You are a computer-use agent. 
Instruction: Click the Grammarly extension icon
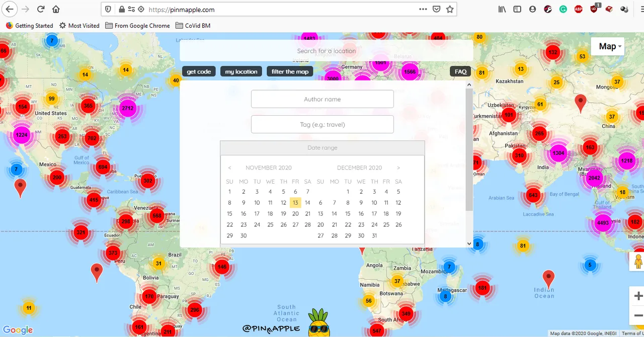pyautogui.click(x=563, y=9)
